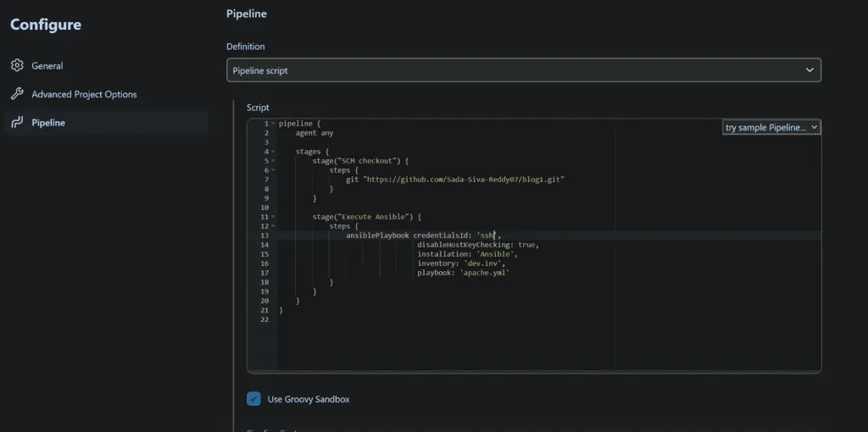The height and width of the screenshot is (432, 868).
Task: Click the playbook: 'apache.yml' line
Action: click(x=464, y=273)
